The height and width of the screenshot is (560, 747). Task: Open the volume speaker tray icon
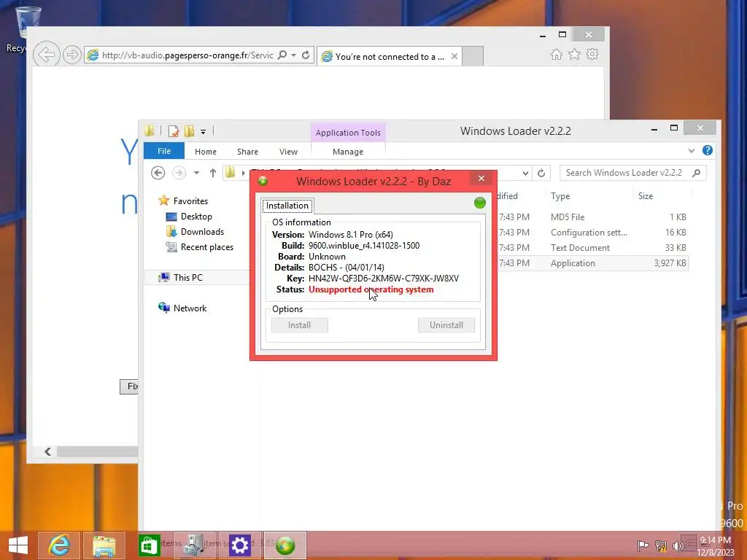coord(678,545)
